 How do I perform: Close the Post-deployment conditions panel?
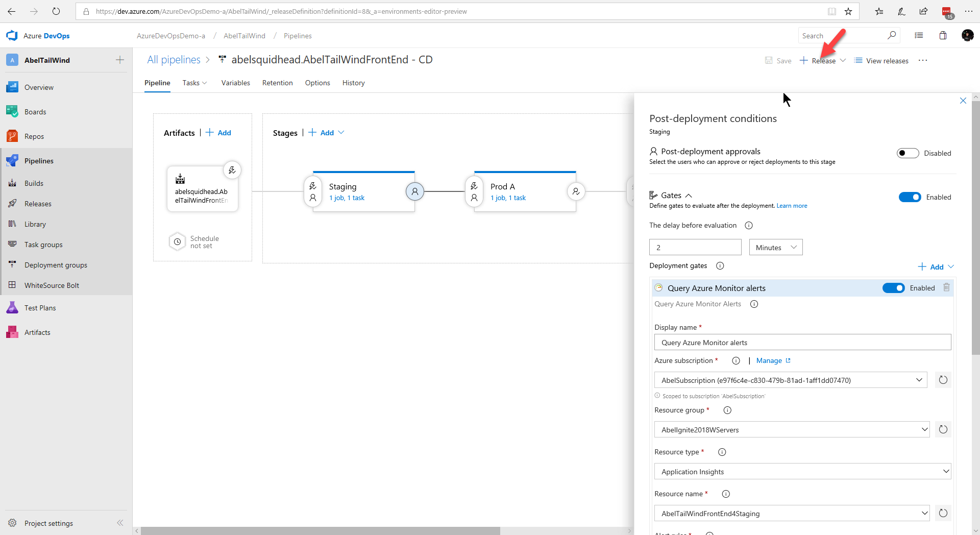(963, 101)
